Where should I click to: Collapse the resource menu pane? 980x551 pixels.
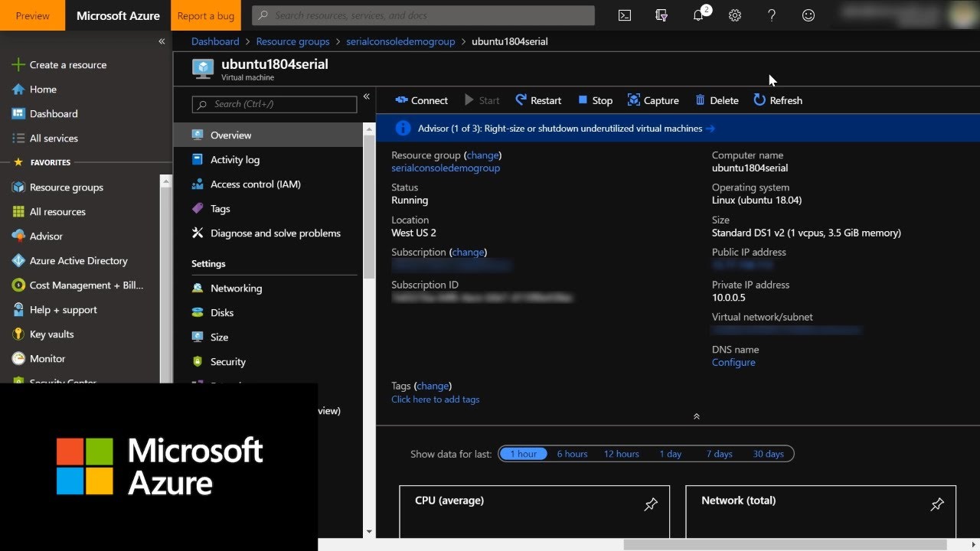click(x=367, y=96)
